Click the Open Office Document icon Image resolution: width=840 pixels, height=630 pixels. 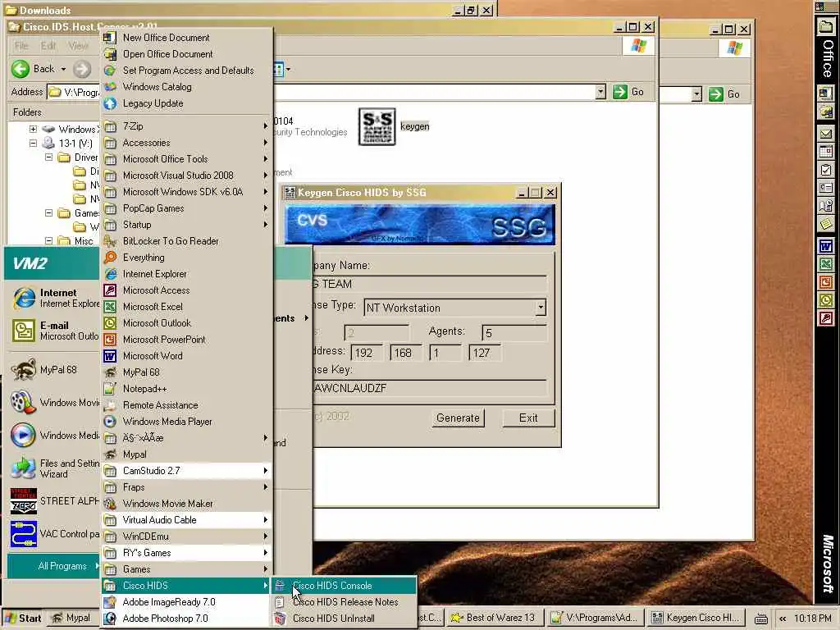(x=110, y=54)
